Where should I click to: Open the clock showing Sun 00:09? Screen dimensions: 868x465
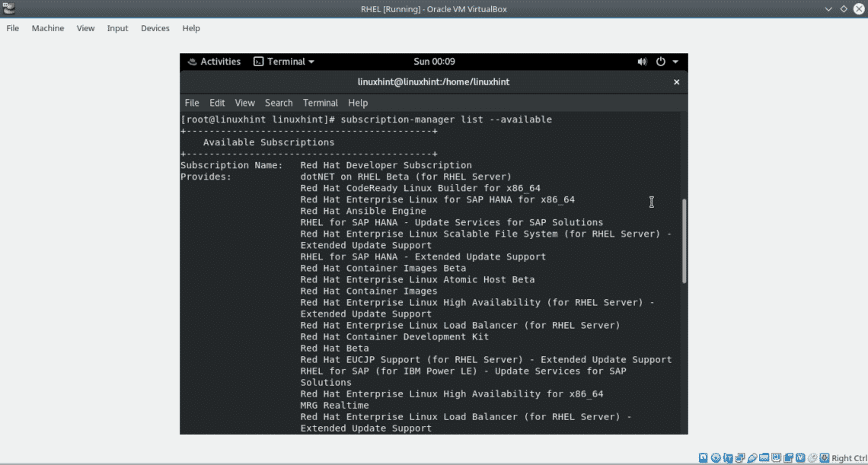(435, 62)
